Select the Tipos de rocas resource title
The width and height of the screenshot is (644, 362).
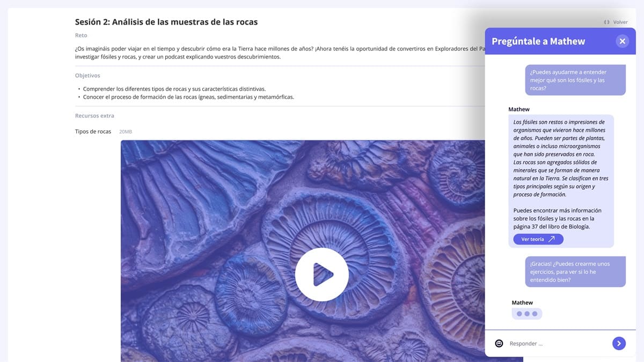pyautogui.click(x=93, y=131)
